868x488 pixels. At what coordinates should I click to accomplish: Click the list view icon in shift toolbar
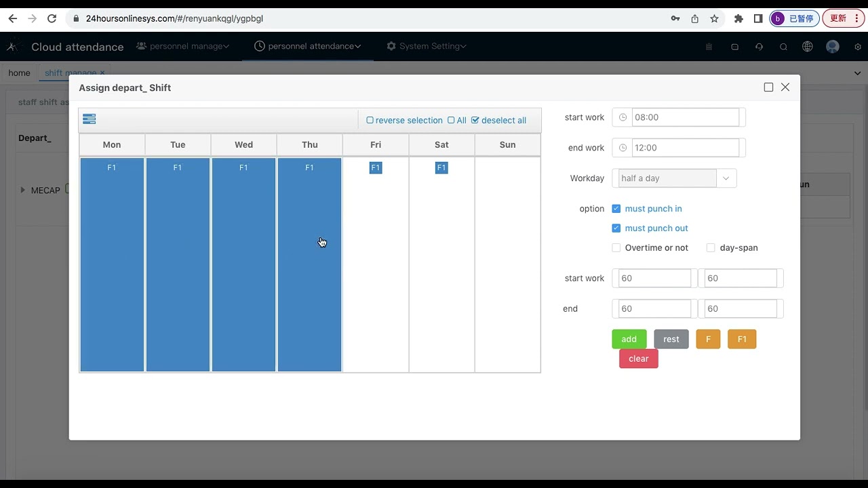pos(89,119)
